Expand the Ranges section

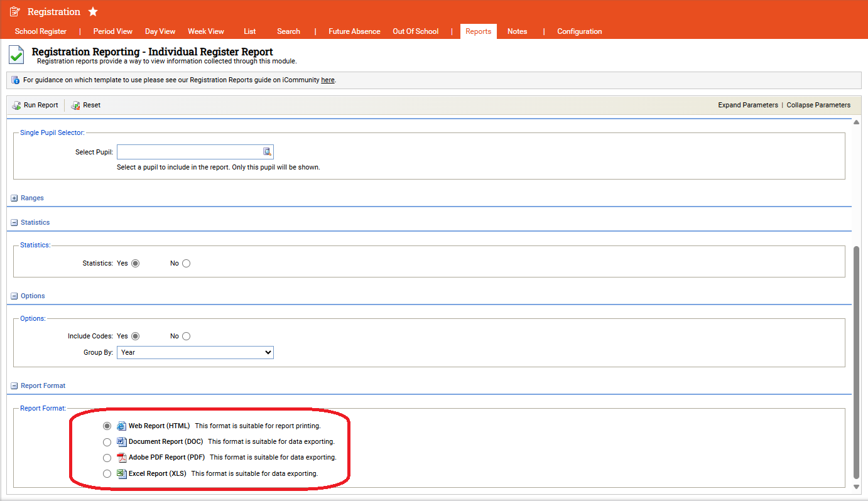point(14,198)
